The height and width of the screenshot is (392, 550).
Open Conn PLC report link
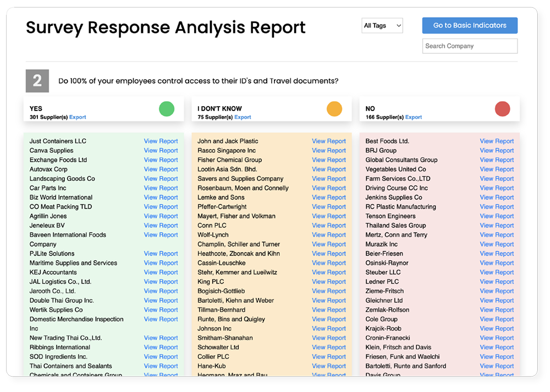[329, 225]
